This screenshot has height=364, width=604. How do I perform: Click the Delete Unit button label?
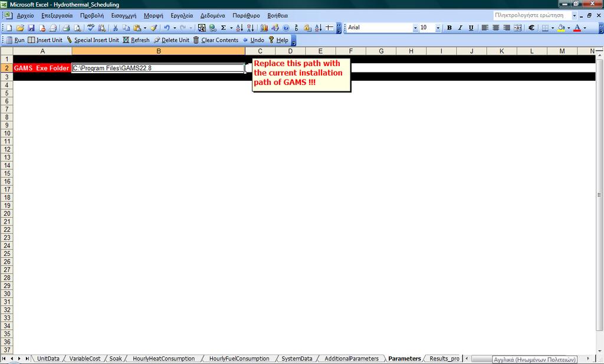pyautogui.click(x=175, y=40)
